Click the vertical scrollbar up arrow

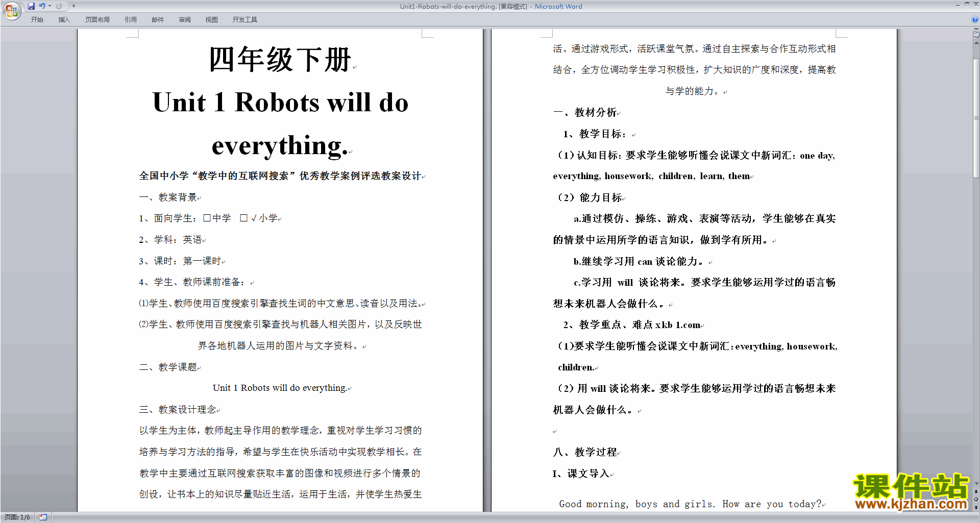[x=976, y=43]
